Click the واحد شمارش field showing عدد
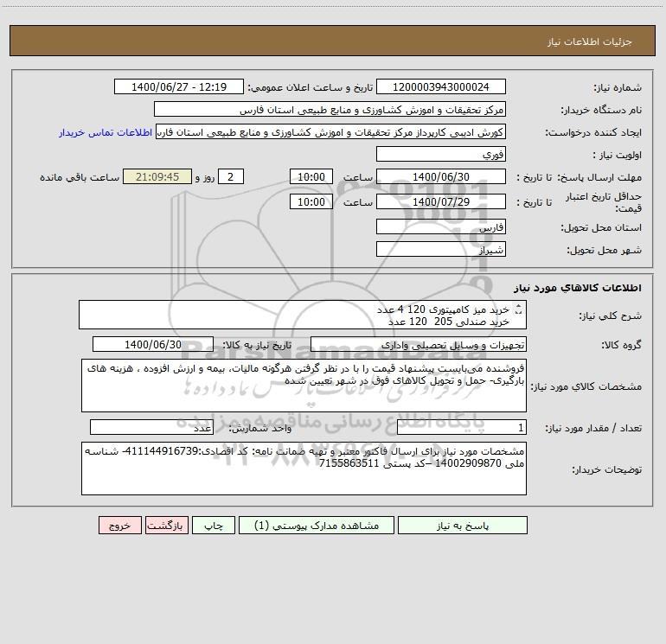Image resolution: width=666 pixels, height=644 pixels. (151, 428)
